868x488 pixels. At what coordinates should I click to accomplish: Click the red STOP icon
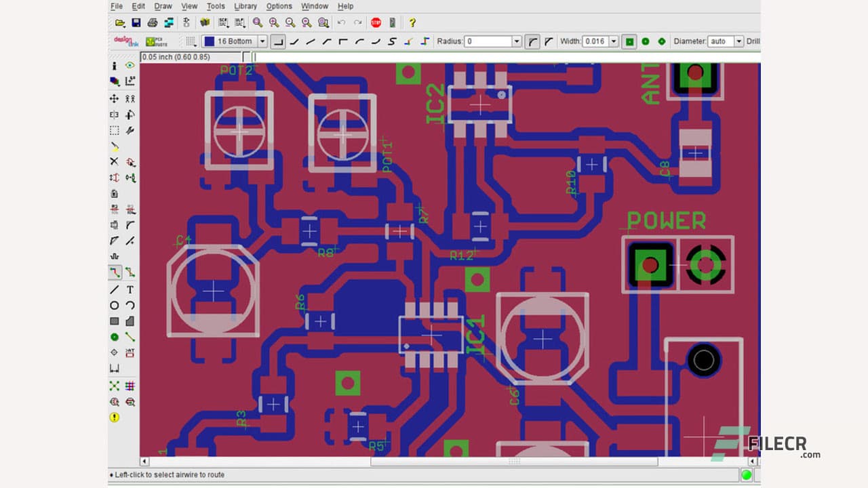point(376,23)
